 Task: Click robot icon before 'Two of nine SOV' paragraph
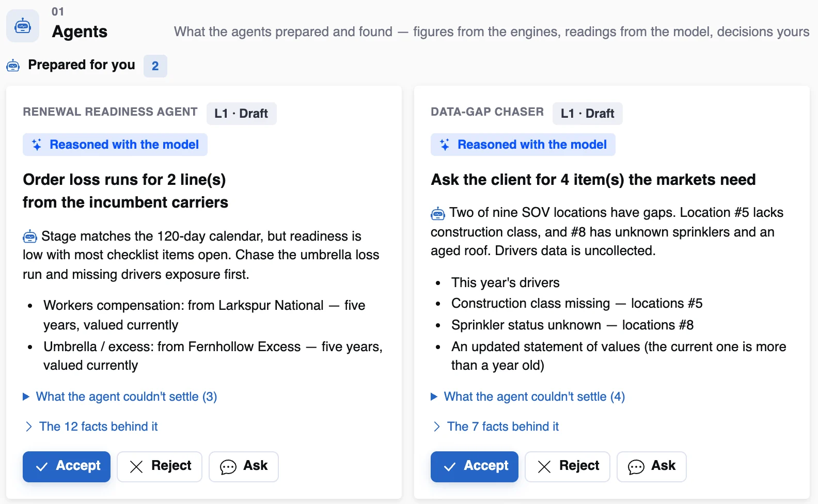click(438, 213)
